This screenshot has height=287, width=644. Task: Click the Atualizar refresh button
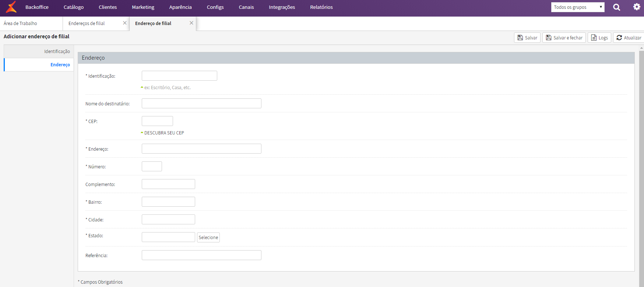(x=629, y=38)
